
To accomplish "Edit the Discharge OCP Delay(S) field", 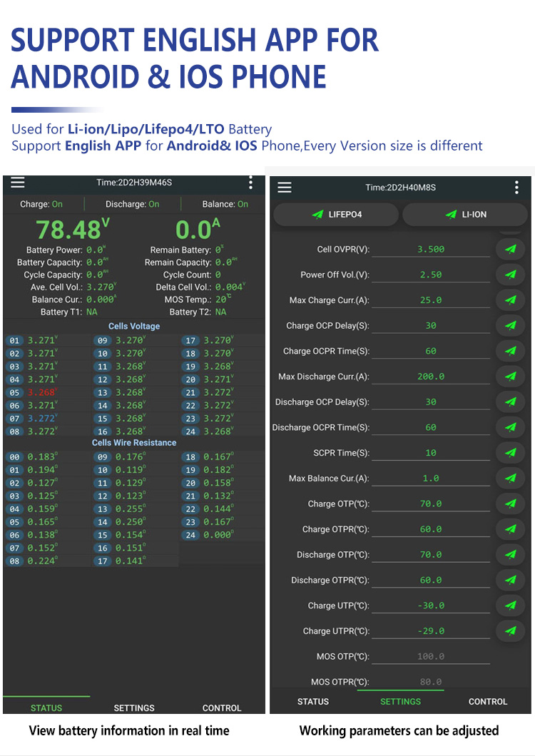I will pyautogui.click(x=431, y=402).
